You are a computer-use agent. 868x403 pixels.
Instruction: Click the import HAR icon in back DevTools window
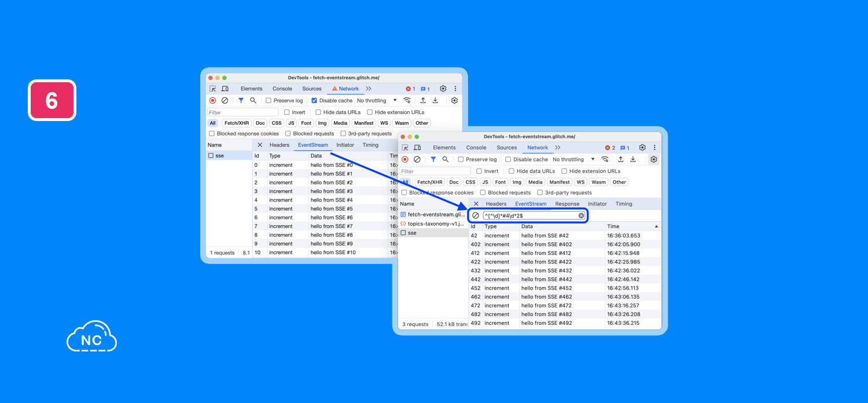click(x=423, y=100)
